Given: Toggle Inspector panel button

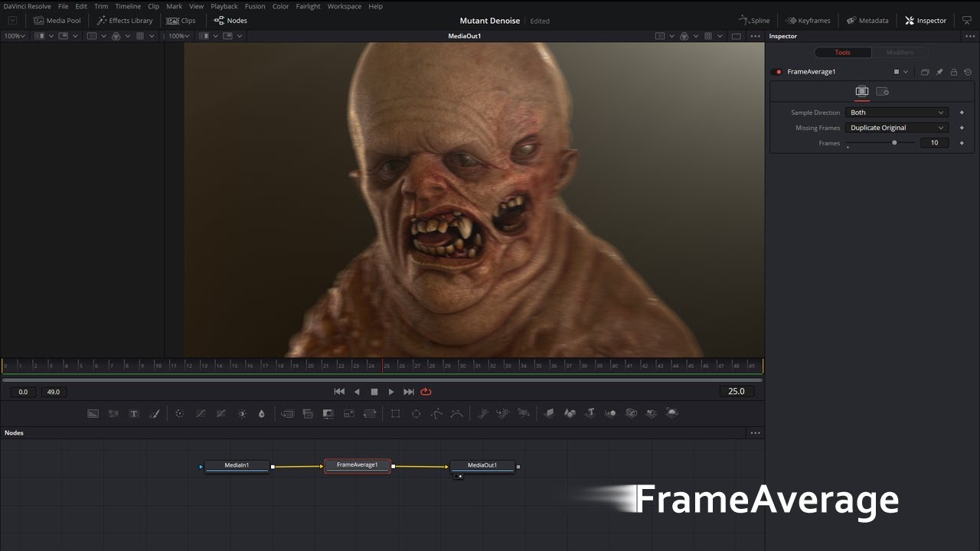Looking at the screenshot, I should pyautogui.click(x=926, y=21).
